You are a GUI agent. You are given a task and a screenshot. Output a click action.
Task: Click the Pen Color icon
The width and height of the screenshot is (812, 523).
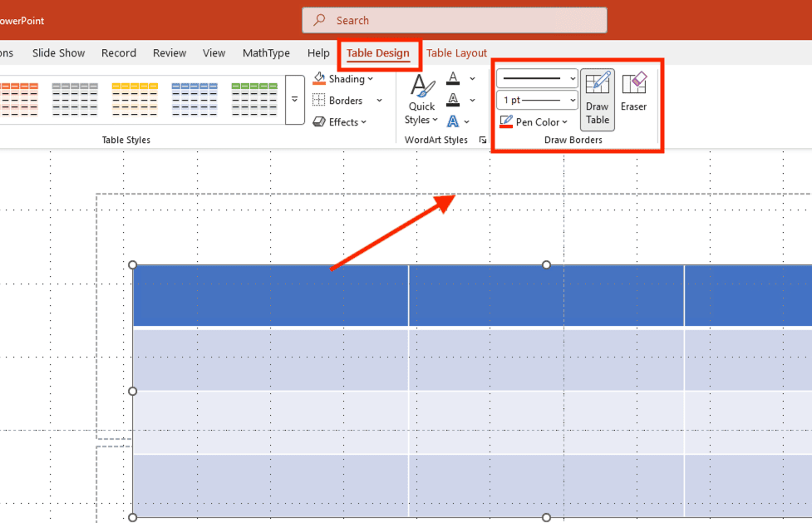[x=506, y=121]
